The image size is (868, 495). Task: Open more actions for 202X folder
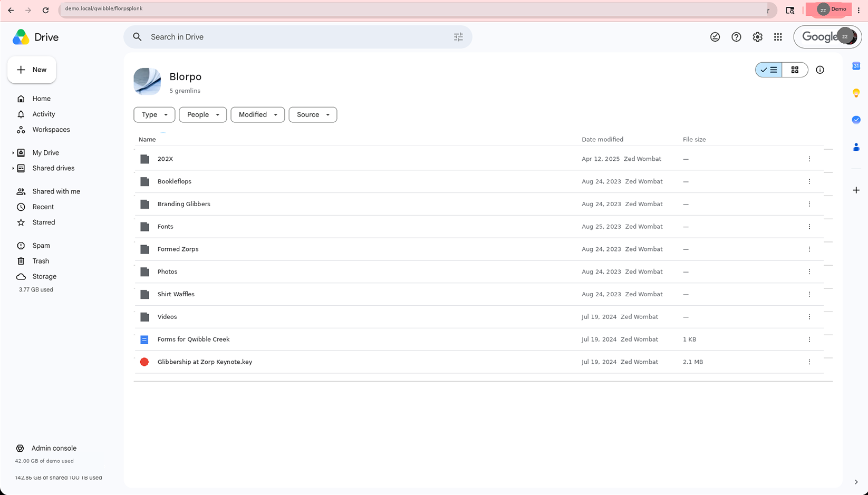point(809,159)
